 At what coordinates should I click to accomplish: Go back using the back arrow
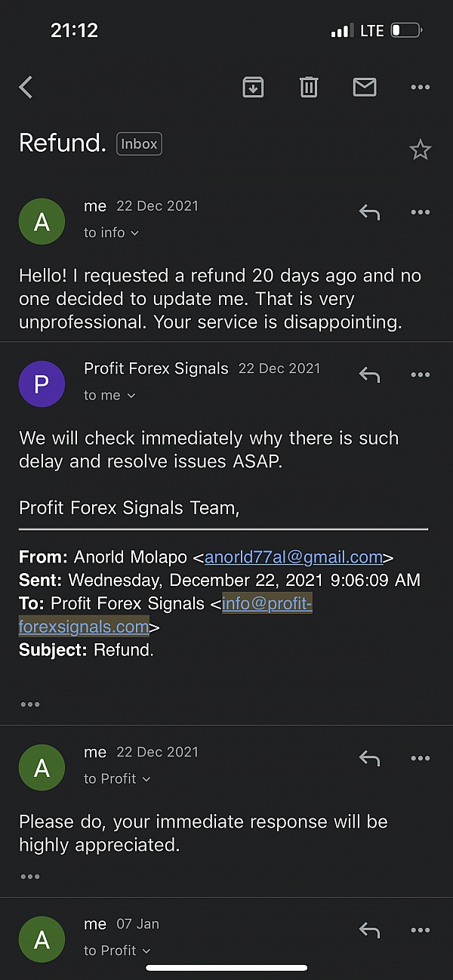[x=26, y=88]
